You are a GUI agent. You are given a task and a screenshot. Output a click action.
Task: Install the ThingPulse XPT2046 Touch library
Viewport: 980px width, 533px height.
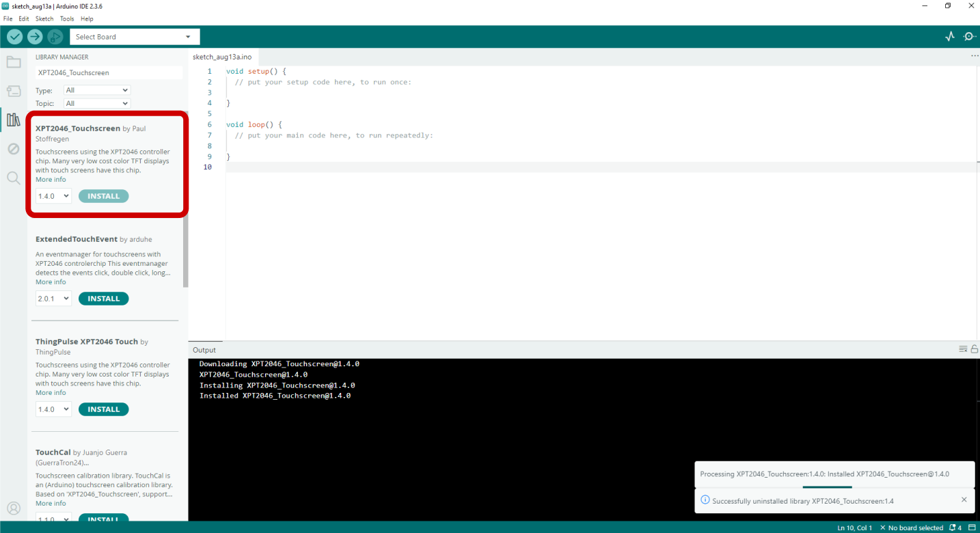click(103, 409)
